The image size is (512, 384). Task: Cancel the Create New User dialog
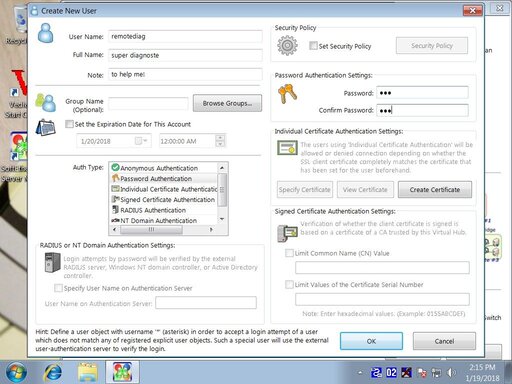pyautogui.click(x=444, y=341)
